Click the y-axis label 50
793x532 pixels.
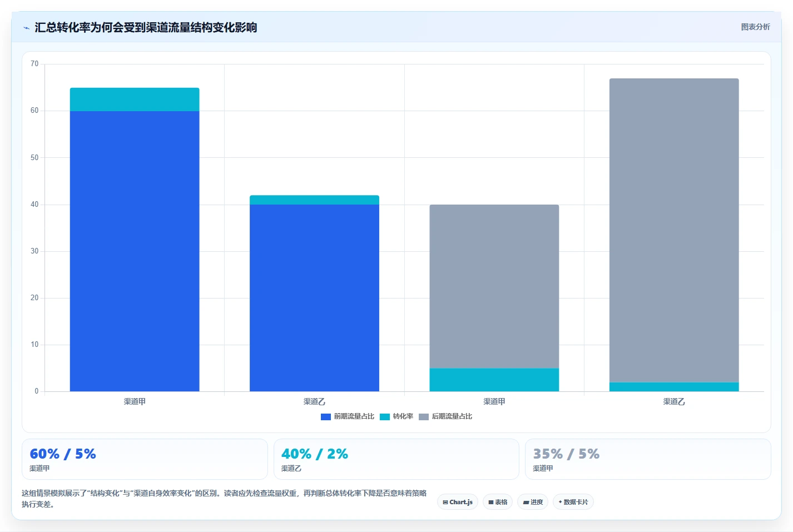[34, 157]
